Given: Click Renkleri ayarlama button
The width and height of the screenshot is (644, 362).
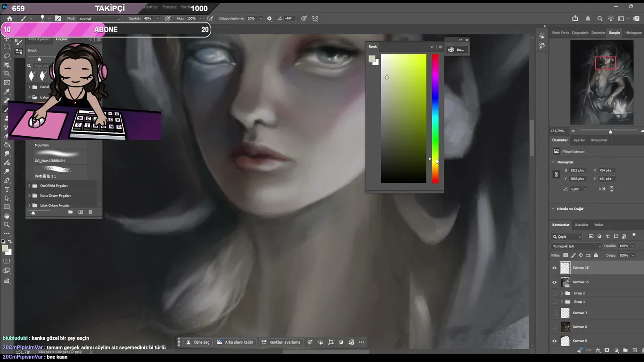Looking at the screenshot, I should [281, 342].
